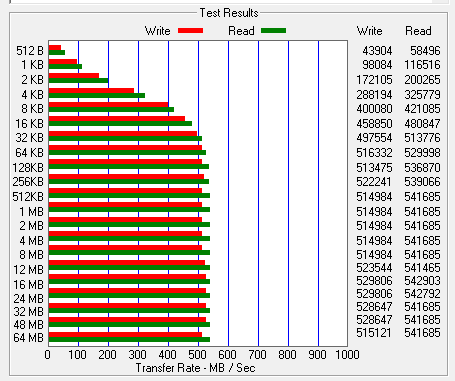Click the write value 516332
Image resolution: width=455 pixels, height=381 pixels.
(x=374, y=153)
